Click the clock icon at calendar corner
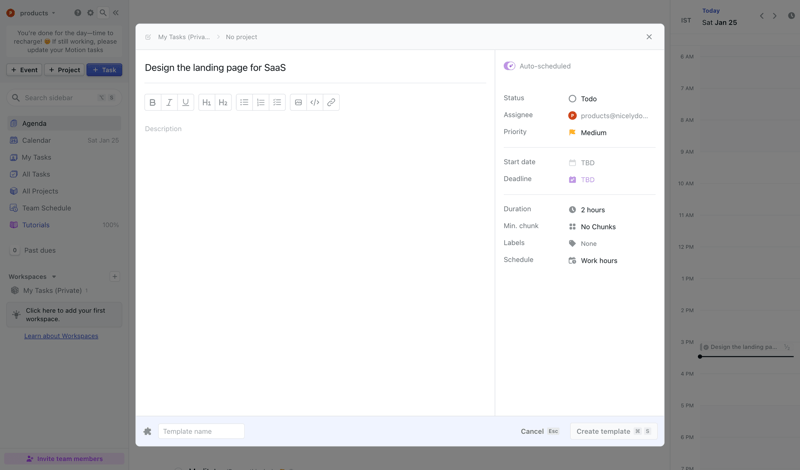Screen dimensions: 800x470 pyautogui.click(x=791, y=16)
